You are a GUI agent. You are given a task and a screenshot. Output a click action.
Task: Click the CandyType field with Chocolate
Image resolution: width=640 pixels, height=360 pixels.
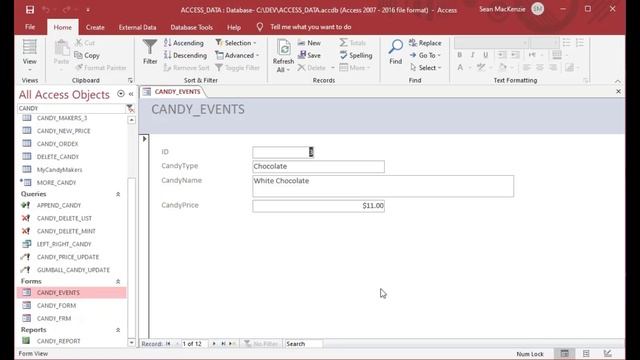tap(318, 167)
